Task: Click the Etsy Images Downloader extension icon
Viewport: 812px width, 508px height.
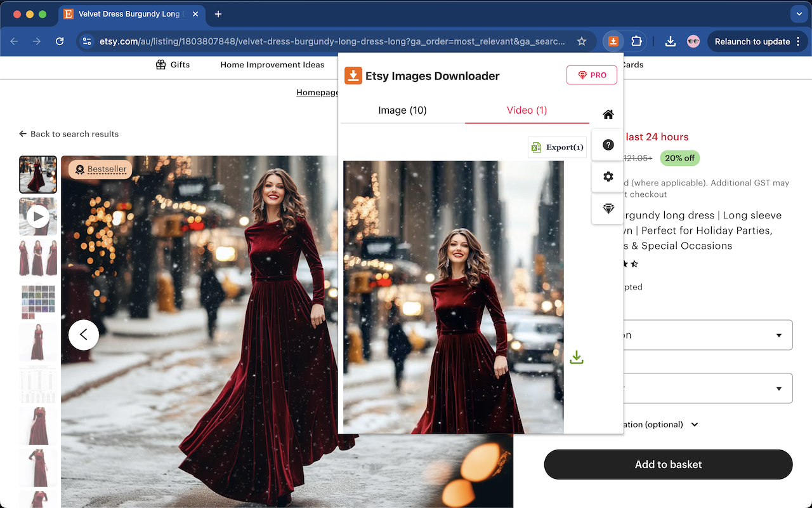Action: 613,41
